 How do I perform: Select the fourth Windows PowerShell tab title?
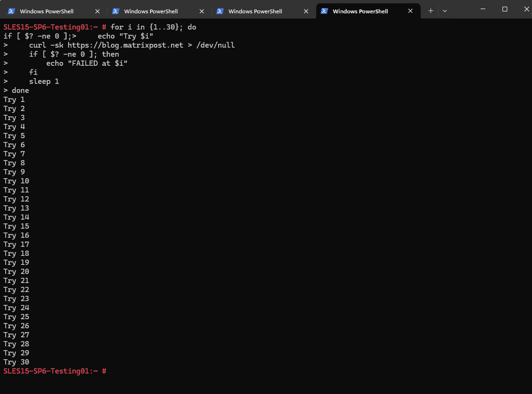coord(359,11)
